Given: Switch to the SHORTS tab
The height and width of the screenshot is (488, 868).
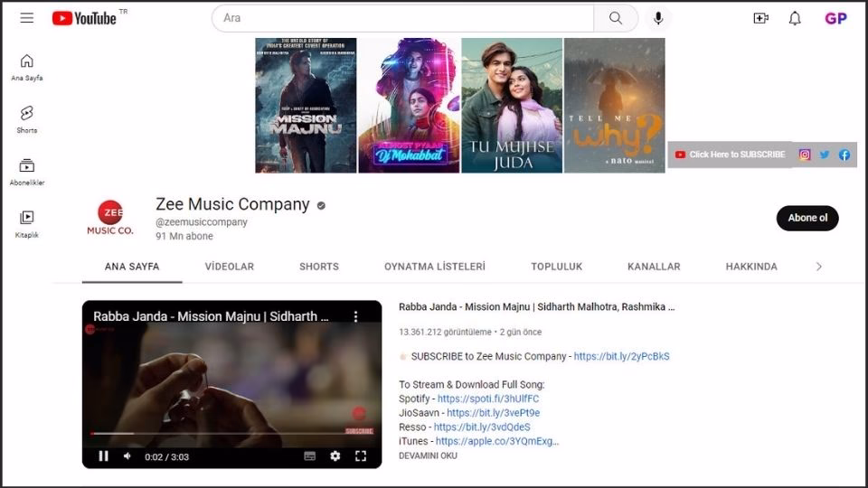Looking at the screenshot, I should 319,267.
